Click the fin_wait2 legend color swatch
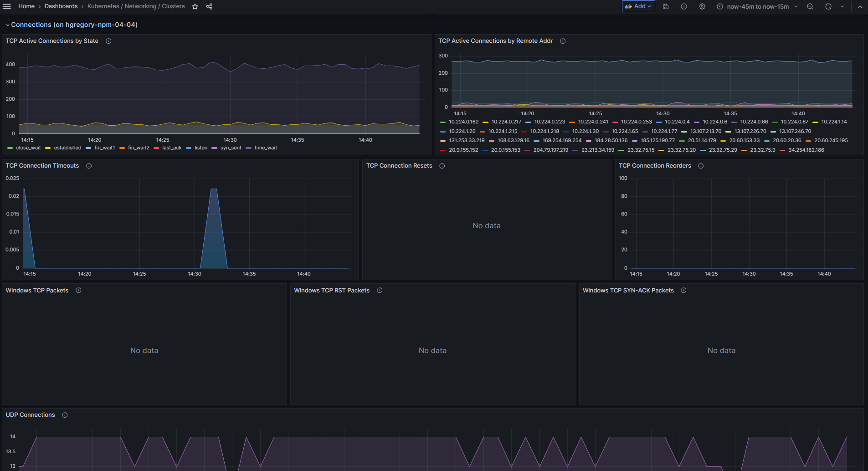868x471 pixels. coord(122,148)
